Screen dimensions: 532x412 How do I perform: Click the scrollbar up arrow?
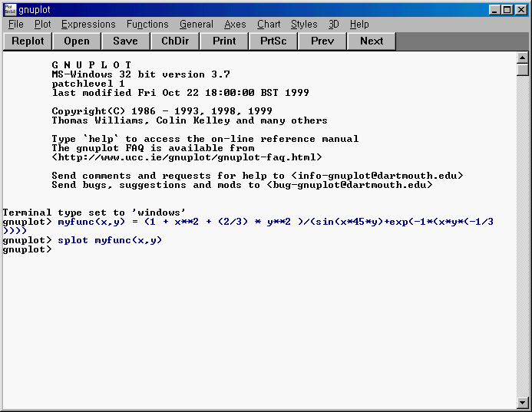point(523,58)
